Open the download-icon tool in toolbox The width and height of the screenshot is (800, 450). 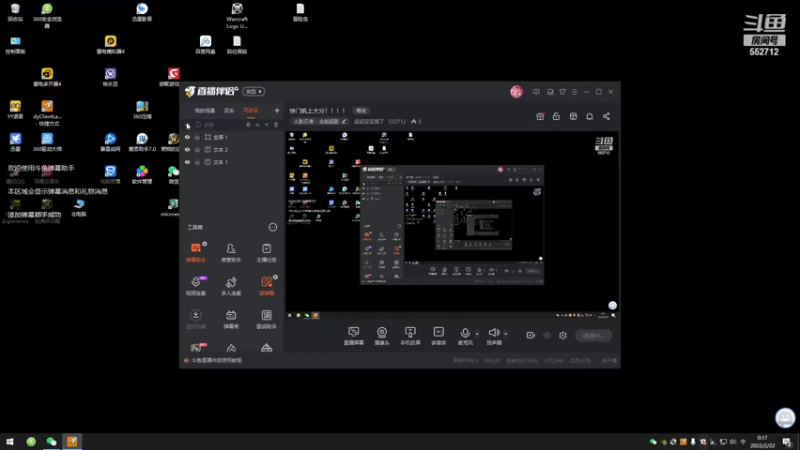(195, 319)
